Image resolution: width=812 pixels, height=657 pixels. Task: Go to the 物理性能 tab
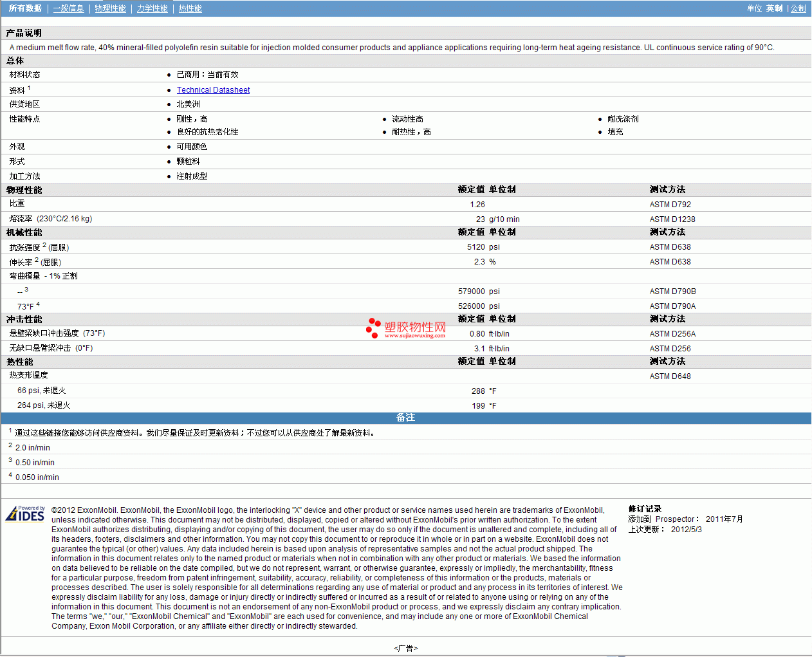pyautogui.click(x=110, y=8)
